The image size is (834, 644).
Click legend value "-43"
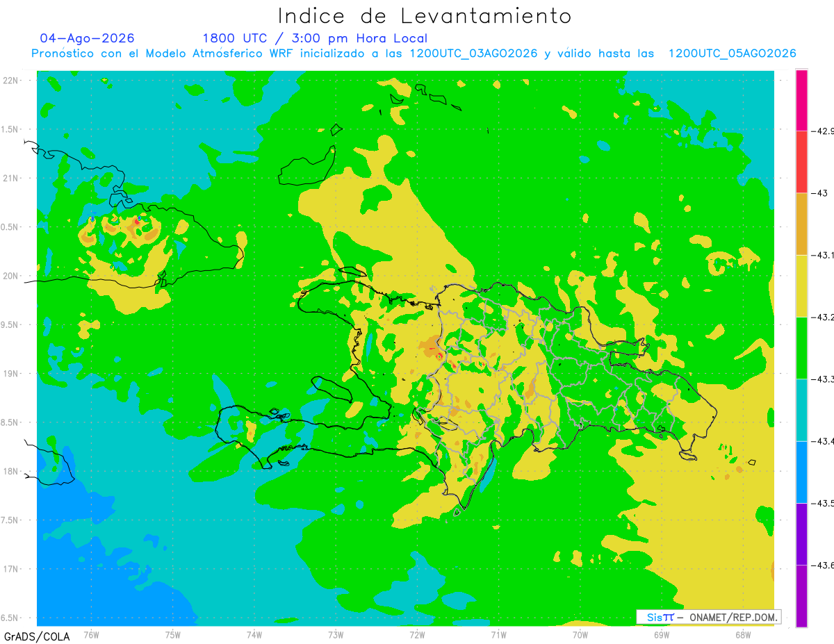(819, 192)
